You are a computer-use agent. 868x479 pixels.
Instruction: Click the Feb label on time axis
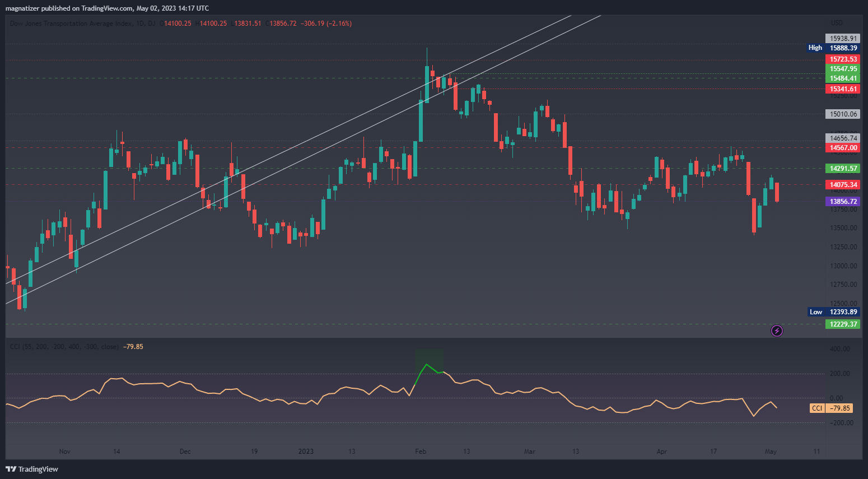click(x=421, y=452)
